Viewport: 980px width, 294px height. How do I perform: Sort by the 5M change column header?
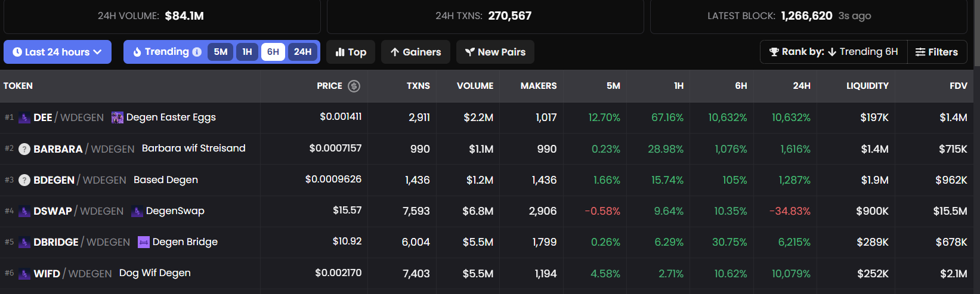(613, 86)
